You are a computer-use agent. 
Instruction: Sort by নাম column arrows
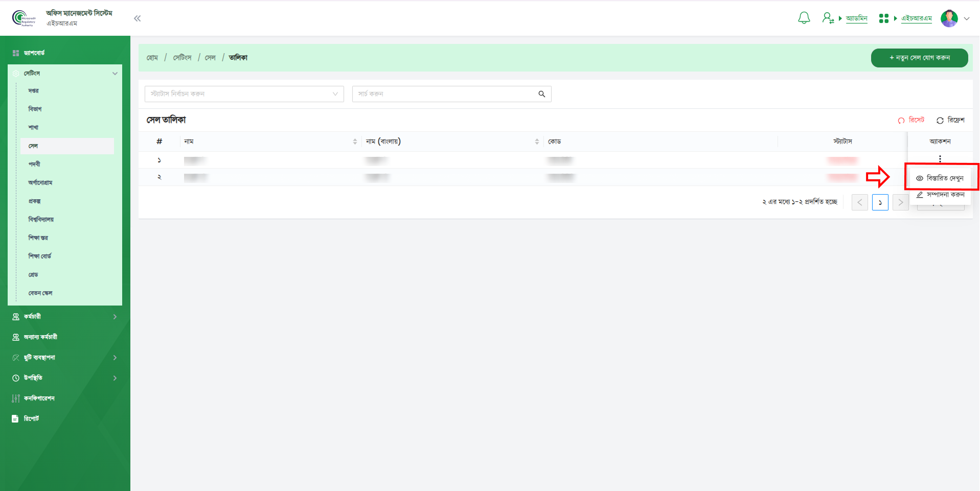coord(355,142)
